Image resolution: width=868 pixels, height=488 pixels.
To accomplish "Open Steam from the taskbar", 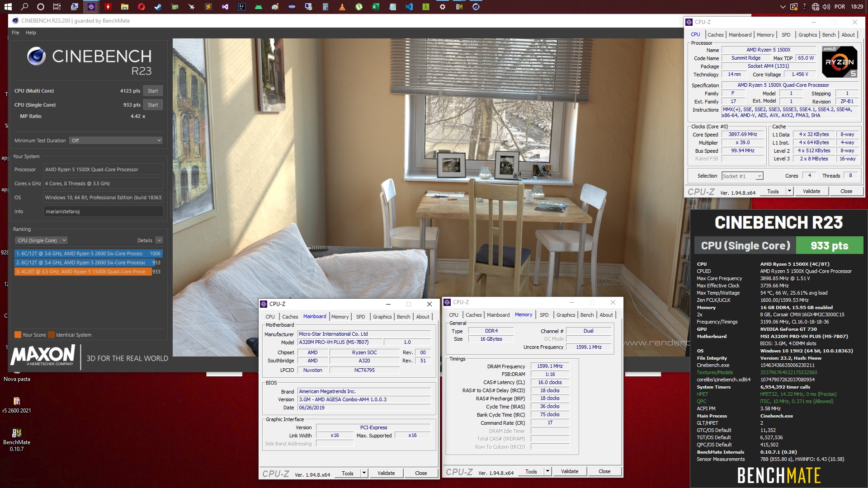I will pos(158,7).
